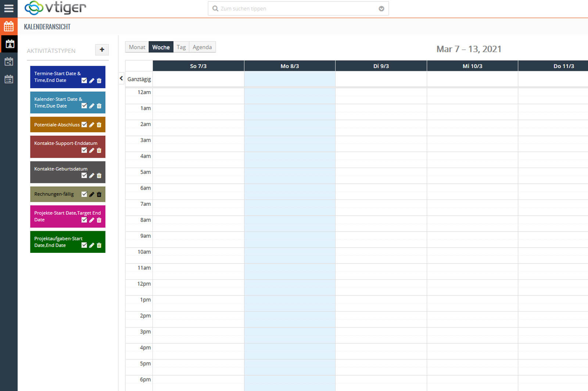Select the Mo 8/3 column header
This screenshot has height=391, width=588.
point(290,66)
